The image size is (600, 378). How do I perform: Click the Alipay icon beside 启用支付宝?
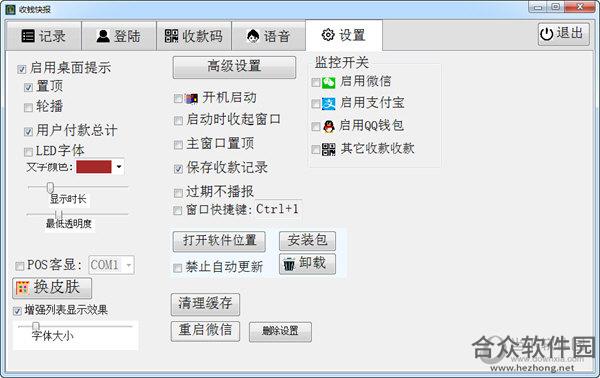329,103
